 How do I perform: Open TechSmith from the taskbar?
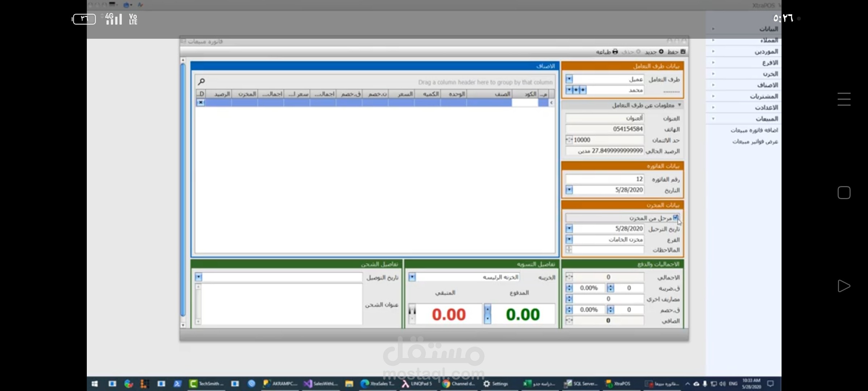tap(207, 384)
